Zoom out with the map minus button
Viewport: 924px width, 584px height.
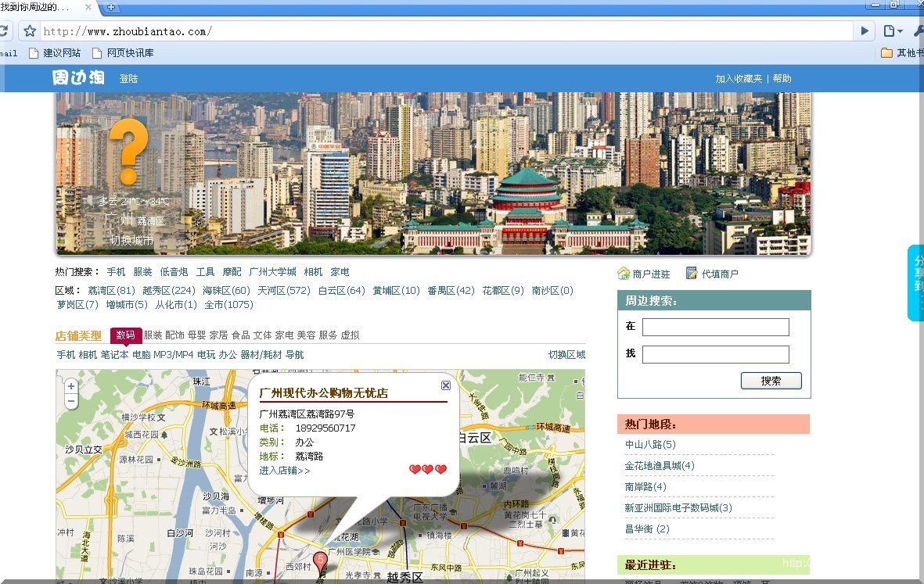(70, 401)
